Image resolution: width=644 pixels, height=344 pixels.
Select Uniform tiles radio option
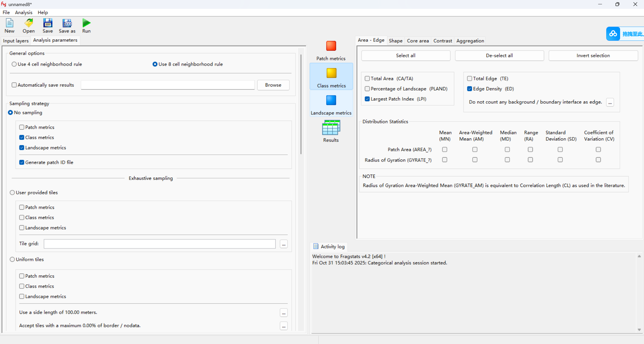coord(12,259)
